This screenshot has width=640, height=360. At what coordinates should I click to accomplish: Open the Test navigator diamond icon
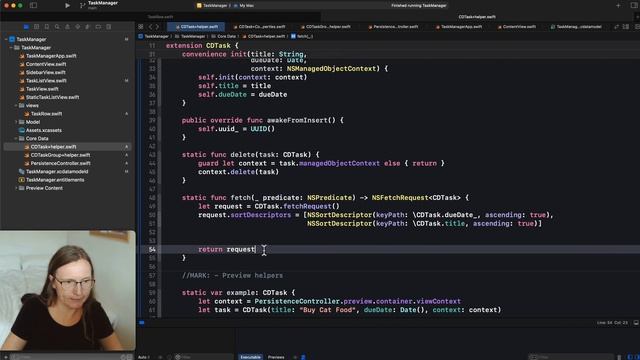[78, 27]
